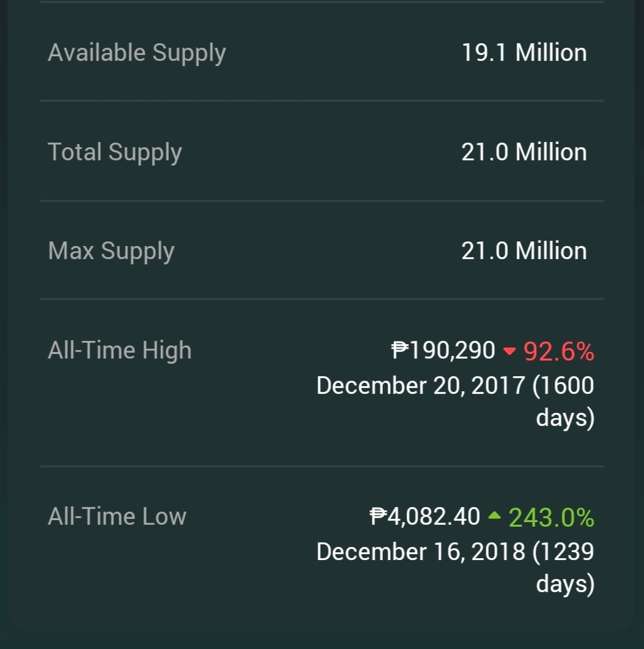The width and height of the screenshot is (644, 649).
Task: Click the (1600 day count text
Action: coord(563,386)
